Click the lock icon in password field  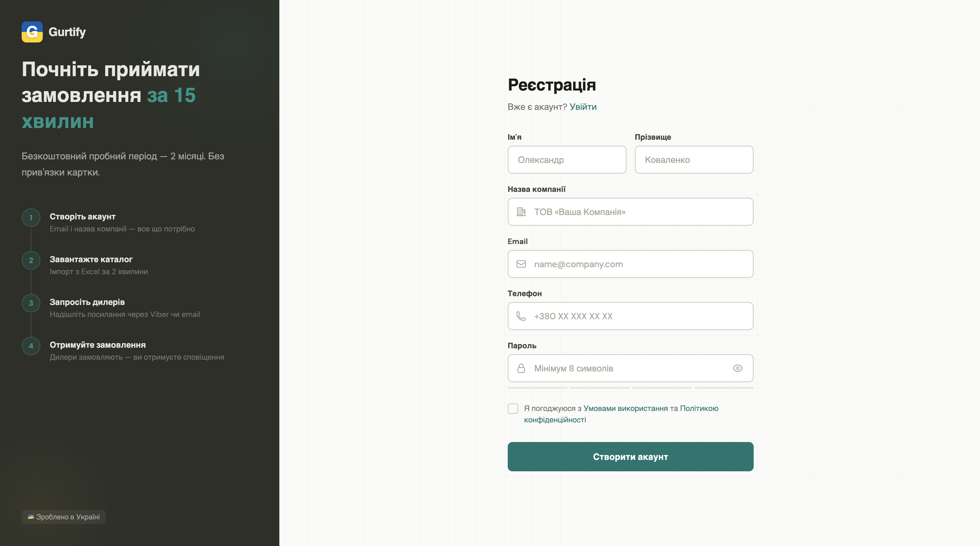click(521, 368)
